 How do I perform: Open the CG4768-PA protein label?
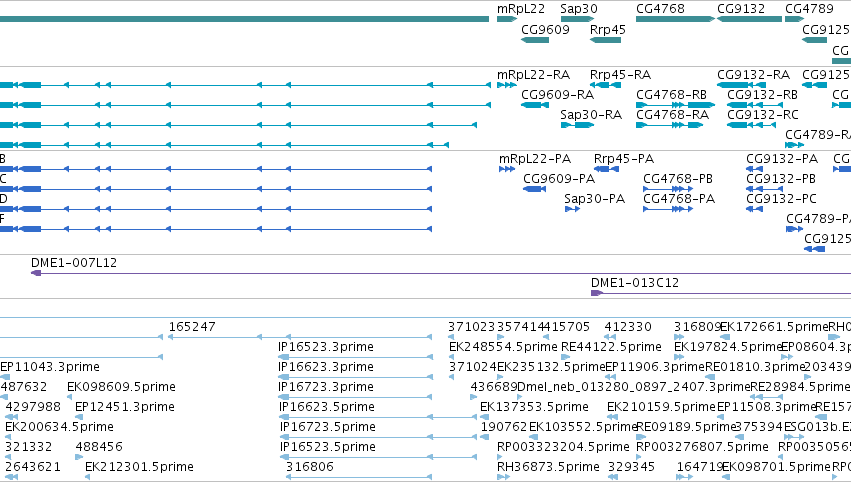tap(679, 199)
